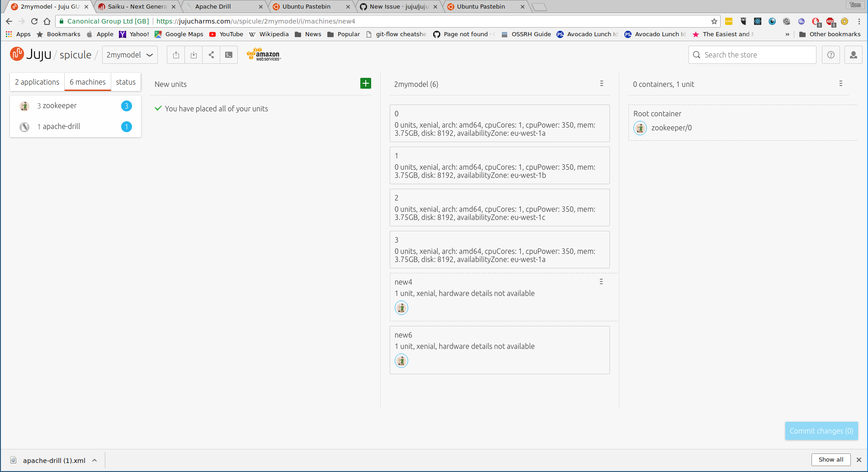Open the help question mark icon

pos(830,55)
